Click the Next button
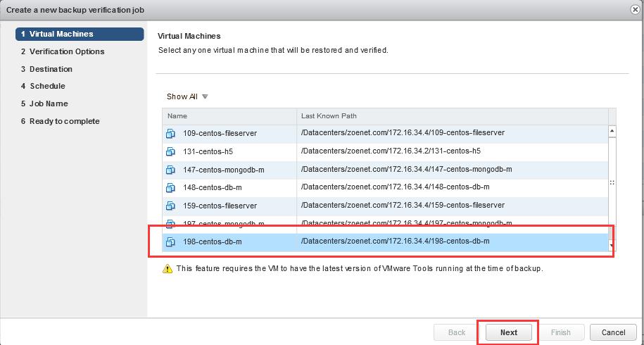The width and height of the screenshot is (644, 345). (509, 332)
